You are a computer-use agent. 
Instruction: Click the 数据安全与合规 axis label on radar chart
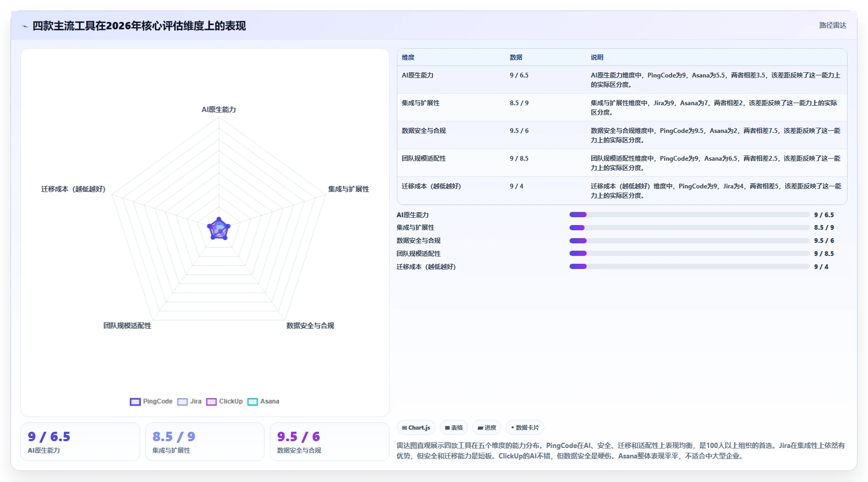[310, 326]
